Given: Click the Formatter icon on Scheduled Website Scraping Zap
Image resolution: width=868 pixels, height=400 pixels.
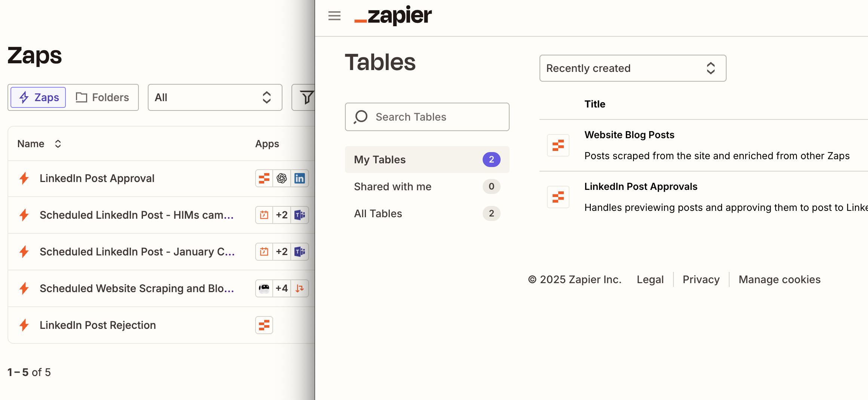Looking at the screenshot, I should pyautogui.click(x=300, y=288).
